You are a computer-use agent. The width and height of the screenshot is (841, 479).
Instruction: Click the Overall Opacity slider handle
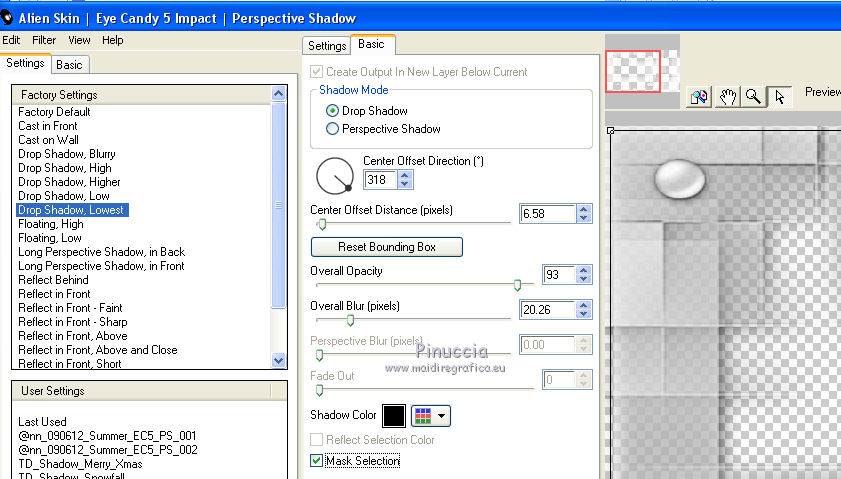pos(518,285)
